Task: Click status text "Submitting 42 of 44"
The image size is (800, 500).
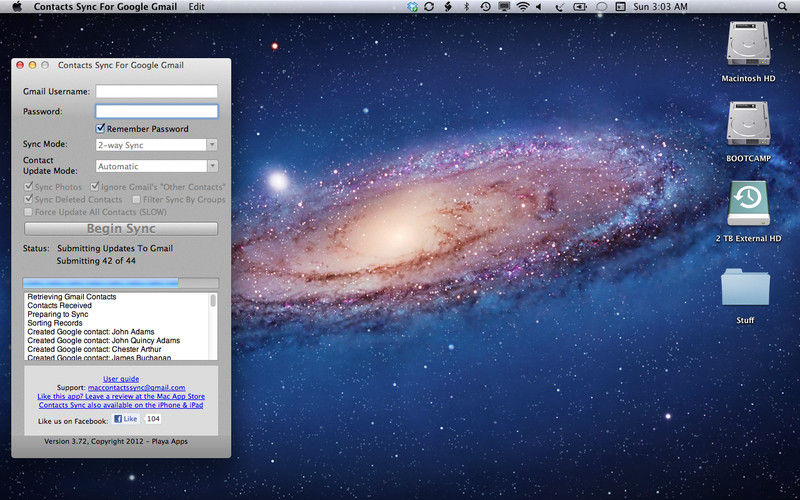Action: click(96, 261)
